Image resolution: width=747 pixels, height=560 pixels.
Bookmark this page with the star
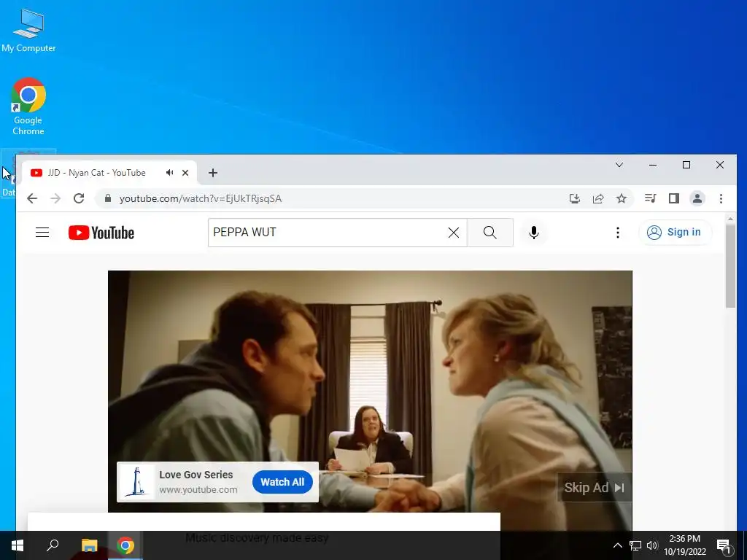coord(622,198)
